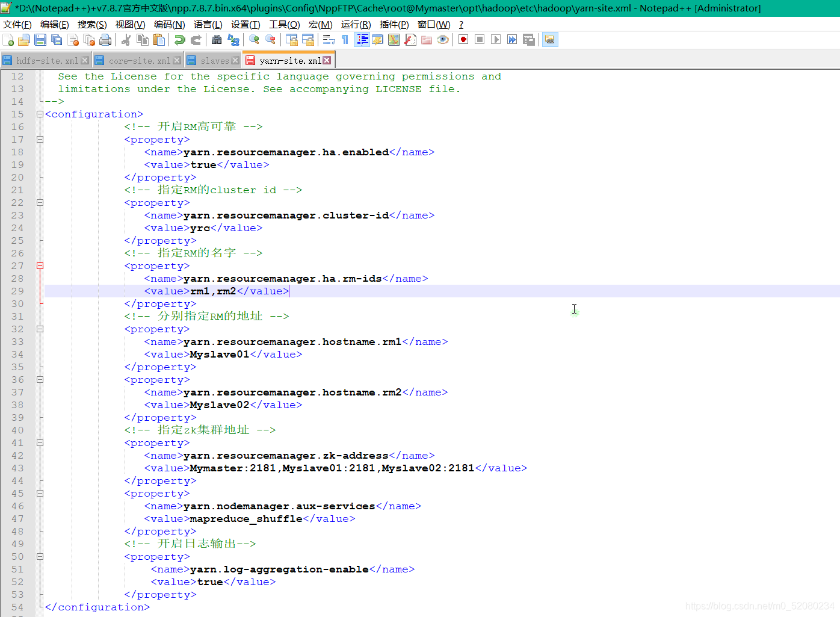Open the 编辑(E) menu
This screenshot has width=840, height=617.
55,24
